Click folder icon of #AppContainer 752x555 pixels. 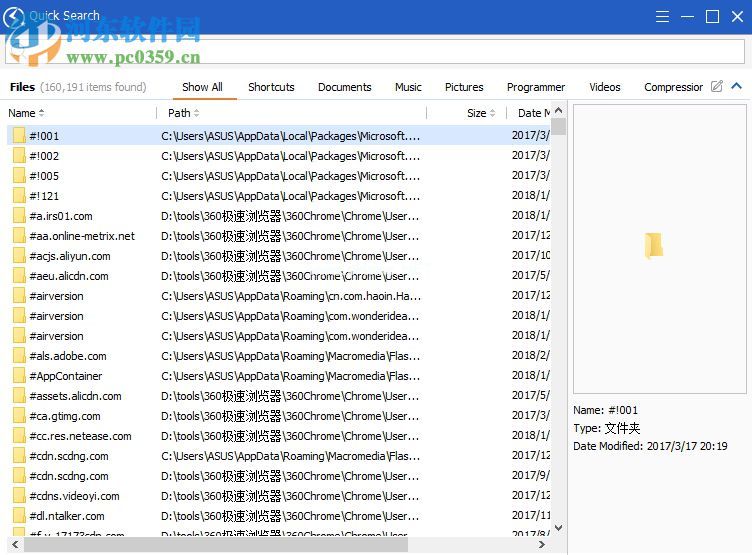19,376
